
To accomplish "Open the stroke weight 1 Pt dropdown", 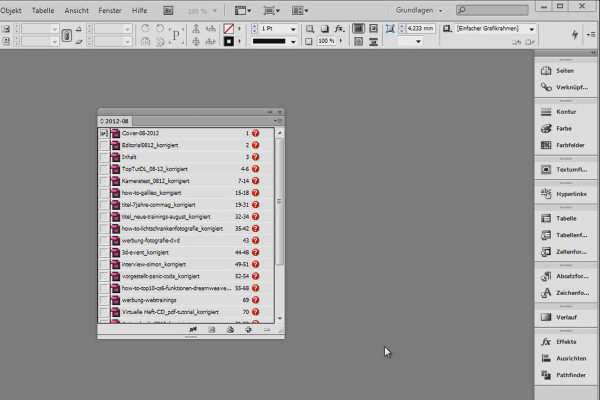I will click(293, 29).
